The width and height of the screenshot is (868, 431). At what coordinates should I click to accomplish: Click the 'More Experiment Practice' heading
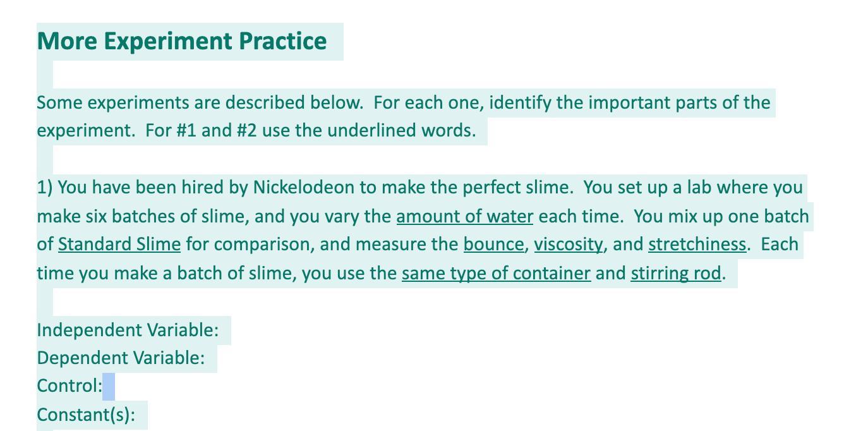pos(182,41)
